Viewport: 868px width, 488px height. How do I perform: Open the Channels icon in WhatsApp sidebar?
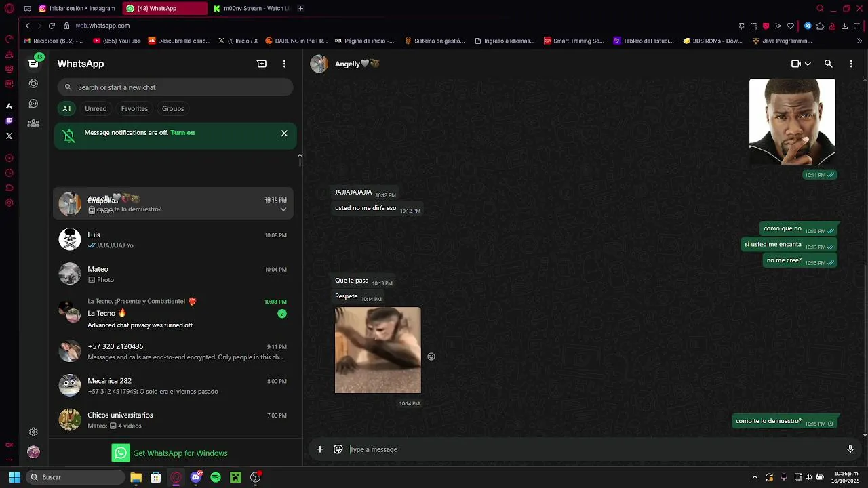point(33,104)
